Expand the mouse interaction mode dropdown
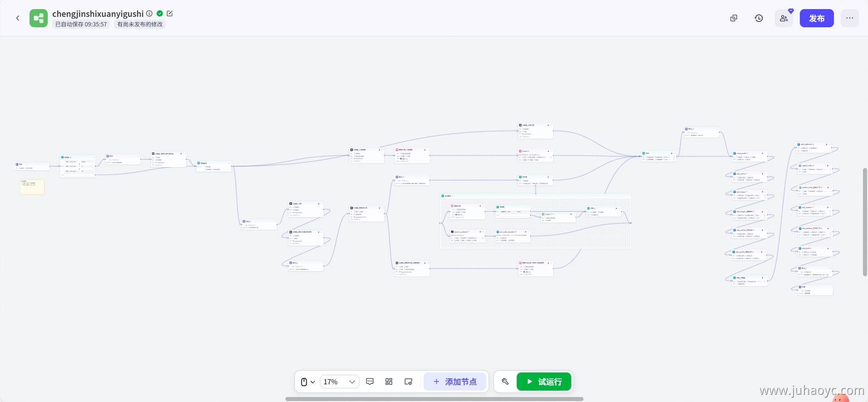Viewport: 868px width, 402px height. 308,382
